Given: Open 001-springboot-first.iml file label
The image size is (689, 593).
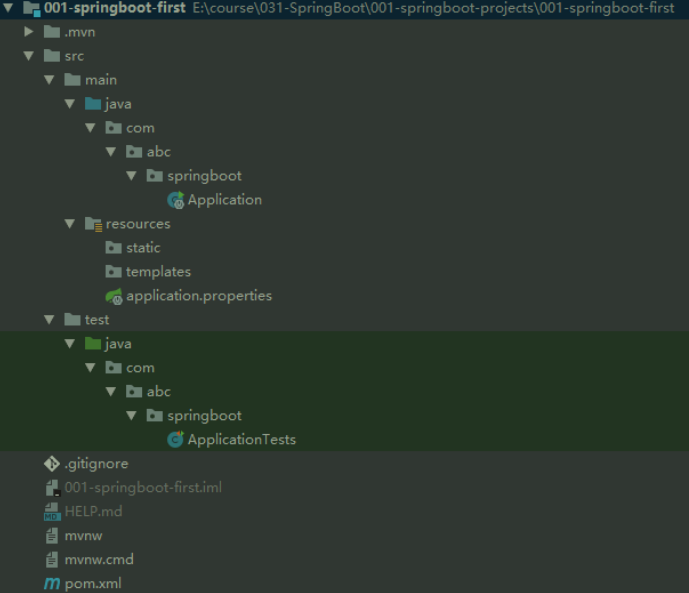Looking at the screenshot, I should click(x=143, y=488).
